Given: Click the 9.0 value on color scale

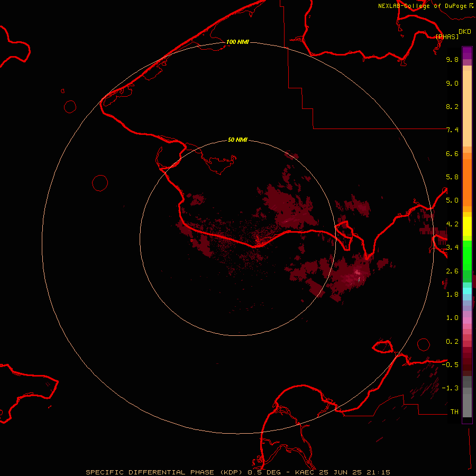Looking at the screenshot, I should [452, 83].
